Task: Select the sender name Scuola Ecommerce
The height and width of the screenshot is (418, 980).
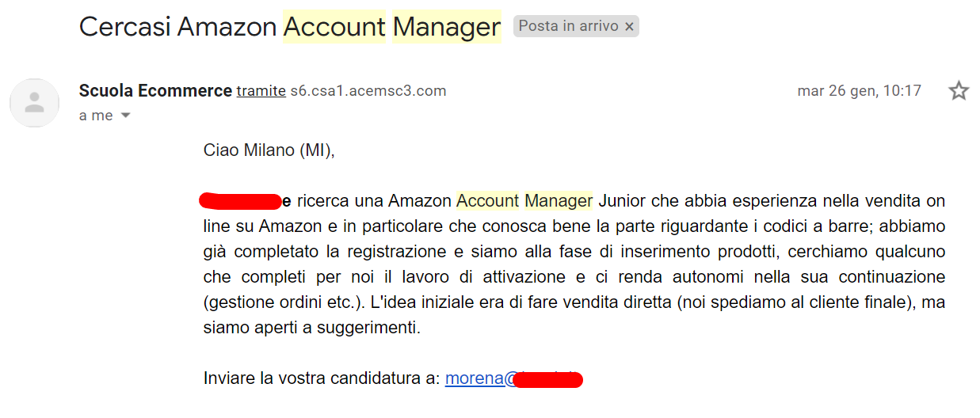Action: point(155,90)
